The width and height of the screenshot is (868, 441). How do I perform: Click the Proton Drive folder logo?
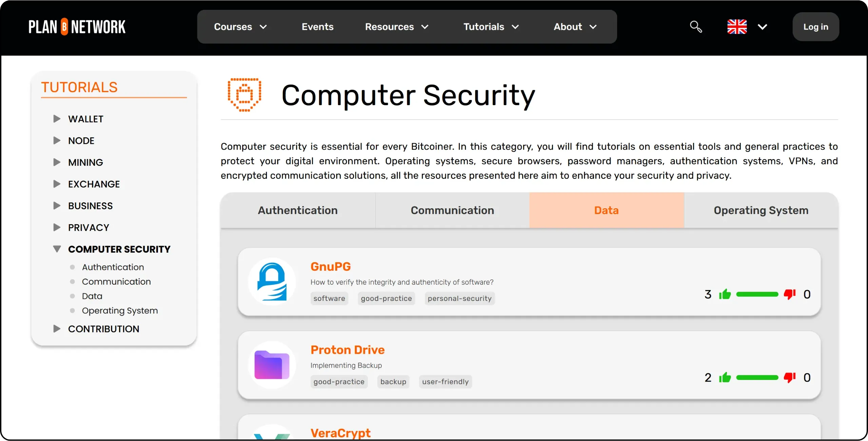pos(272,365)
